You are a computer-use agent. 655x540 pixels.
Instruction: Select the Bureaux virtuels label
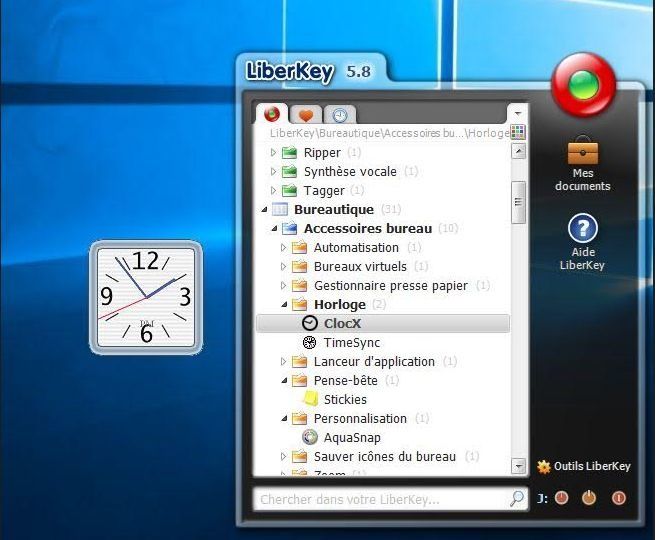[x=360, y=266]
